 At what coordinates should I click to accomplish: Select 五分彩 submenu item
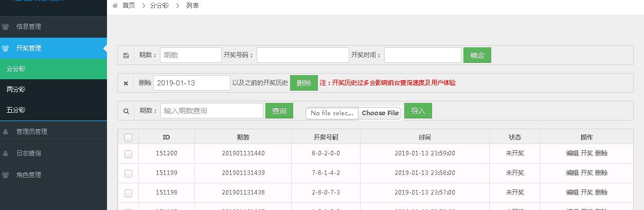click(x=53, y=110)
